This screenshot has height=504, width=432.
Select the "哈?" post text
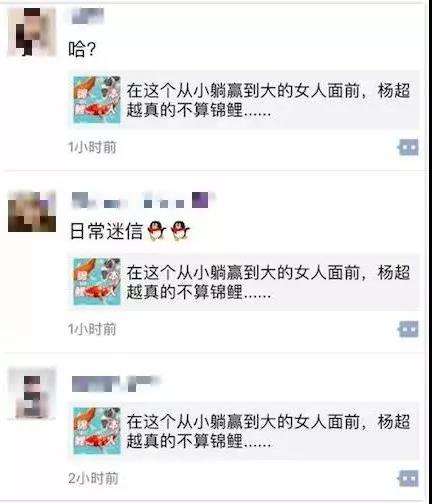(x=82, y=50)
